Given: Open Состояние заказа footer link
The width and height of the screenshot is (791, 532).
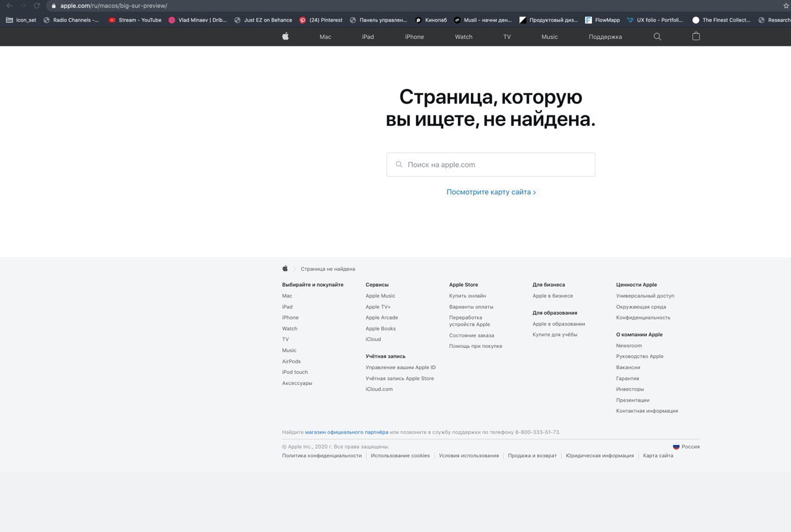Looking at the screenshot, I should (472, 336).
